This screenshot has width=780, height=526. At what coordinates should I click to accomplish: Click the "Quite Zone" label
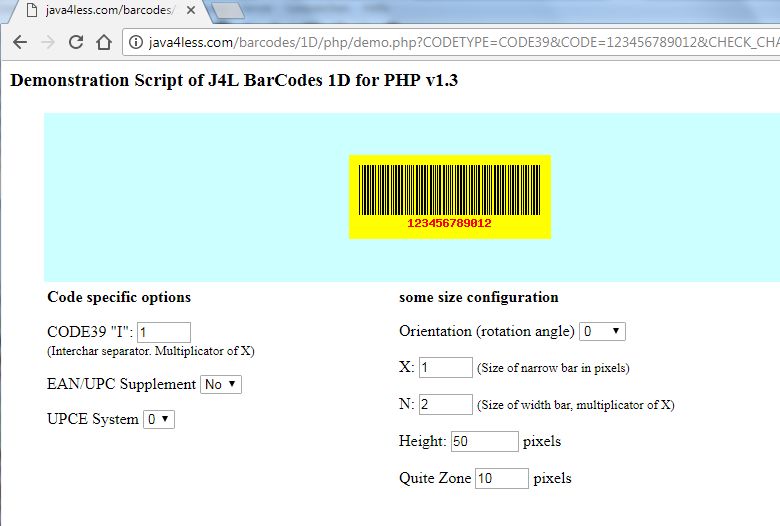click(435, 478)
